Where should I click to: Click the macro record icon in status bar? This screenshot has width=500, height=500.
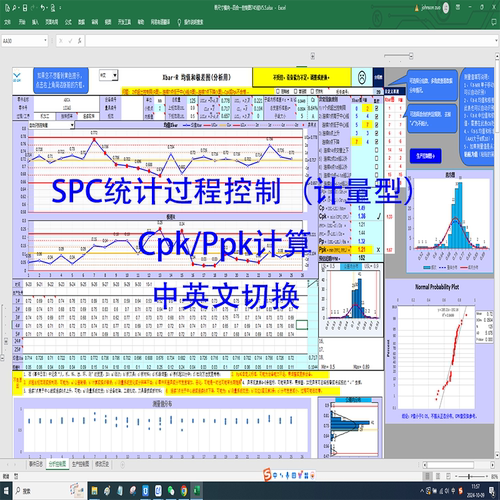click(x=16, y=476)
